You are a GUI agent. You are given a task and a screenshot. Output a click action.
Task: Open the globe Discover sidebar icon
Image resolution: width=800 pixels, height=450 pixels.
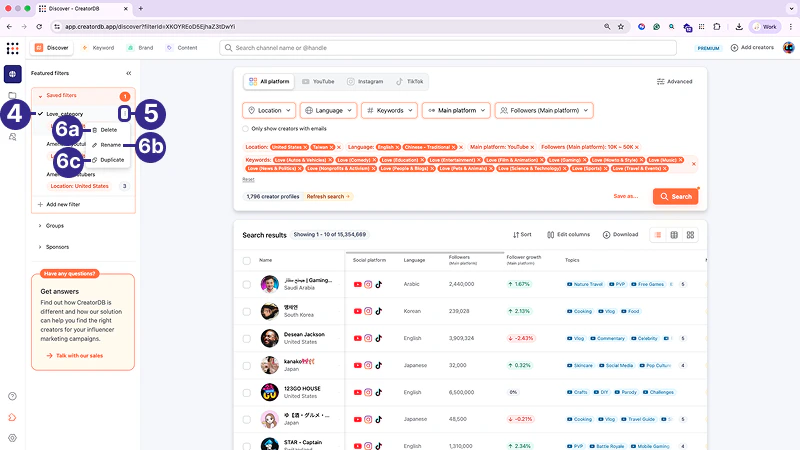[x=13, y=74]
